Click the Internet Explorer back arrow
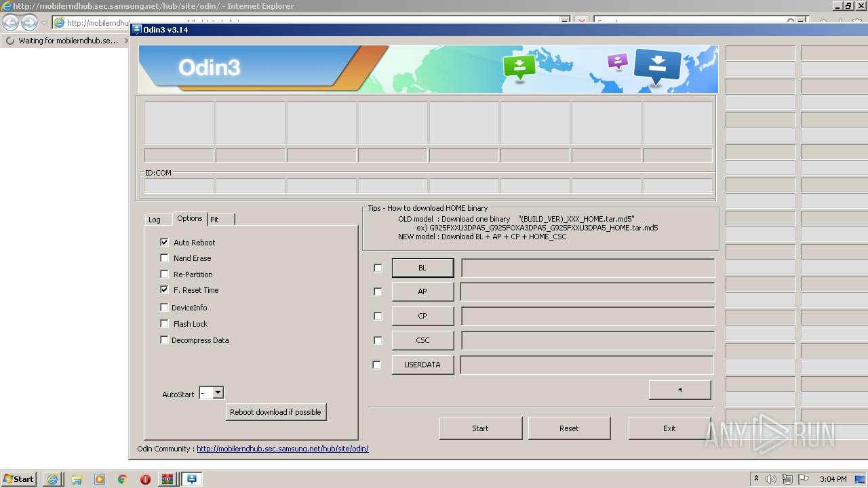The height and width of the screenshot is (488, 868). pos(11,22)
